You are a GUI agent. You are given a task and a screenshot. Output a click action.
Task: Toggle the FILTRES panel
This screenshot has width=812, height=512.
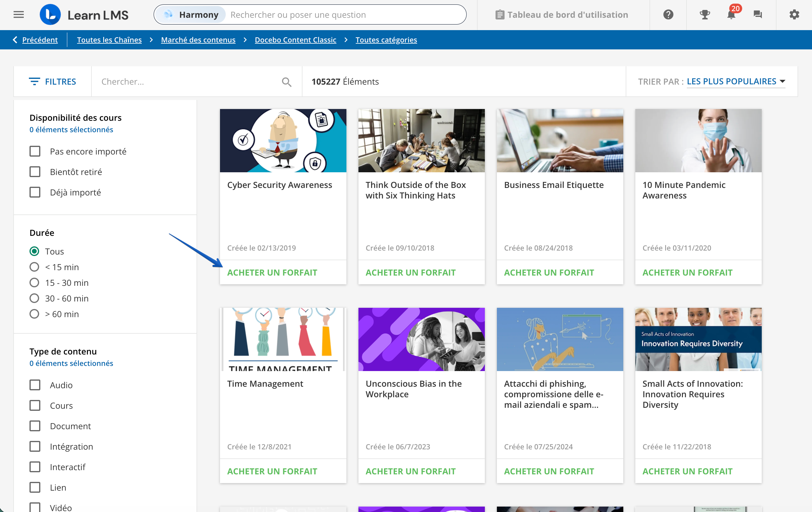[x=53, y=81]
